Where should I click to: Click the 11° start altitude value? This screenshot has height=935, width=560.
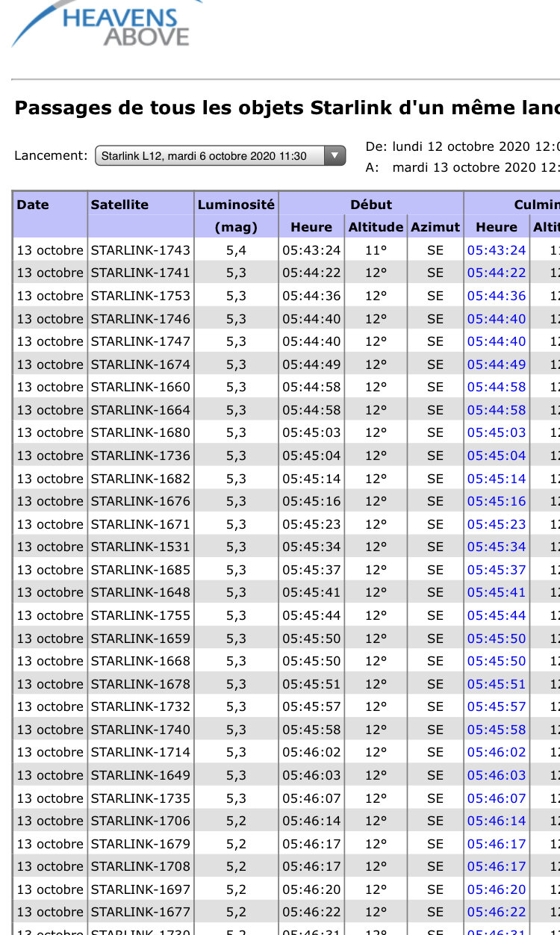[376, 250]
